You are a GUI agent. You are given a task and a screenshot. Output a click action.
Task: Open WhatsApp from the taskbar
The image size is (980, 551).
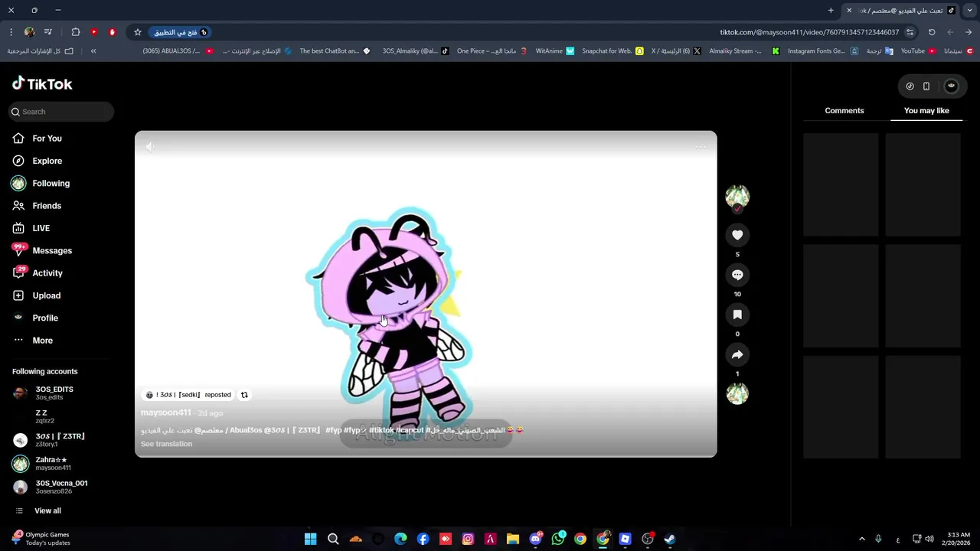[x=558, y=539]
